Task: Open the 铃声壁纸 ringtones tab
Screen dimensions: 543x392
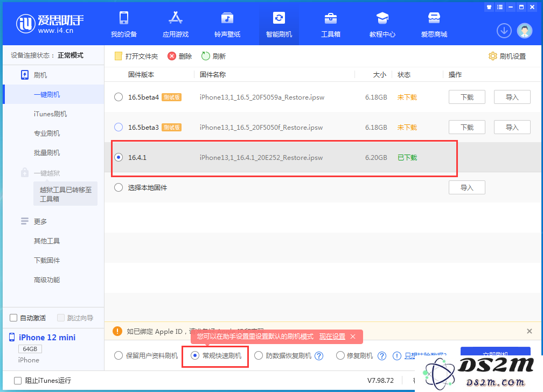Action: click(227, 24)
